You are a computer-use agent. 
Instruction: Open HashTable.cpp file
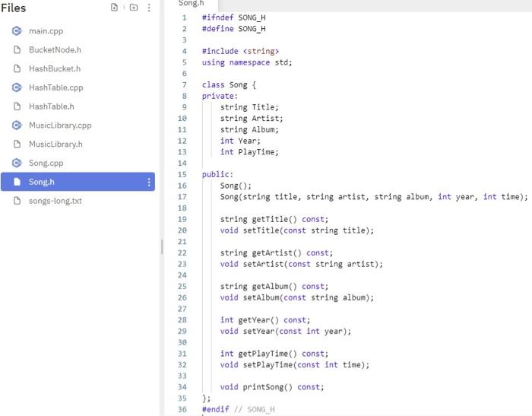click(56, 87)
